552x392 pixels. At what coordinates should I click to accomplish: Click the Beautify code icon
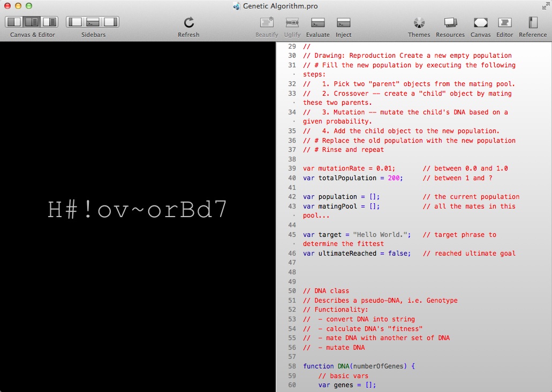pyautogui.click(x=267, y=22)
